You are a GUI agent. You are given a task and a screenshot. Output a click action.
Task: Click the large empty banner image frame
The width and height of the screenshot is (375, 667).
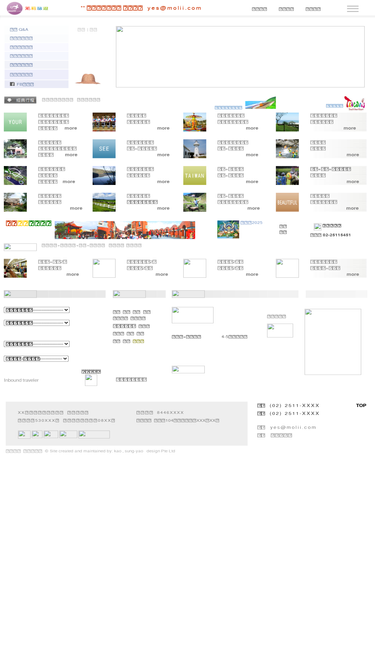(x=240, y=57)
